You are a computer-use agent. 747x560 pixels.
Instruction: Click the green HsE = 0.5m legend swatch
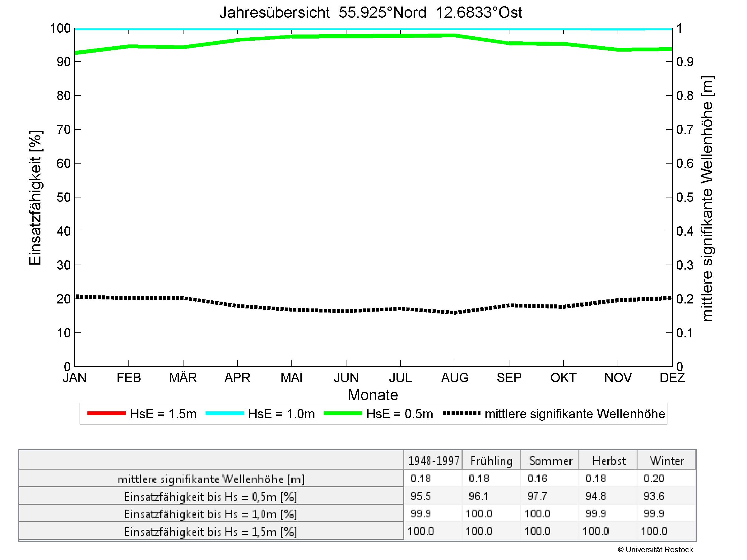[x=343, y=414]
